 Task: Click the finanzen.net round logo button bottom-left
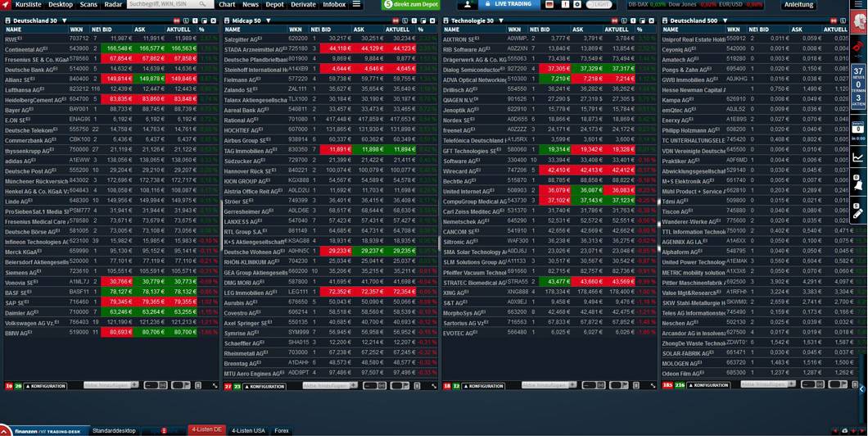pyautogui.click(x=7, y=430)
